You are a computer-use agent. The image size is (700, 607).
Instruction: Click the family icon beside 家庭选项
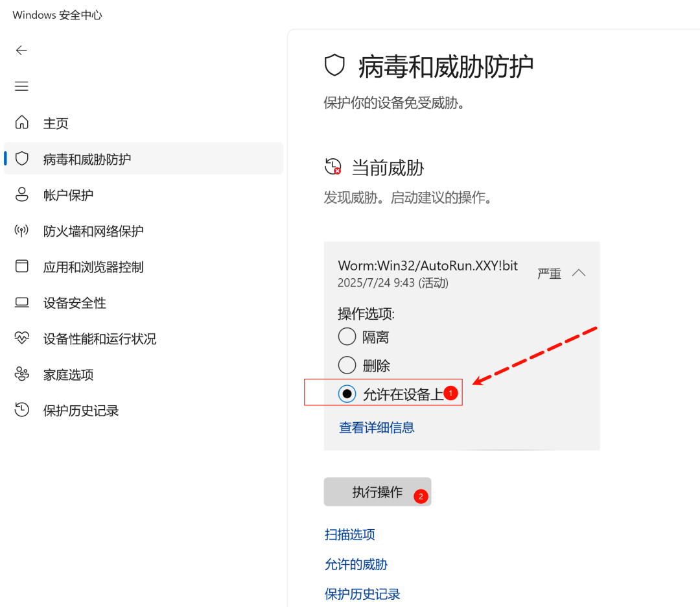22,374
